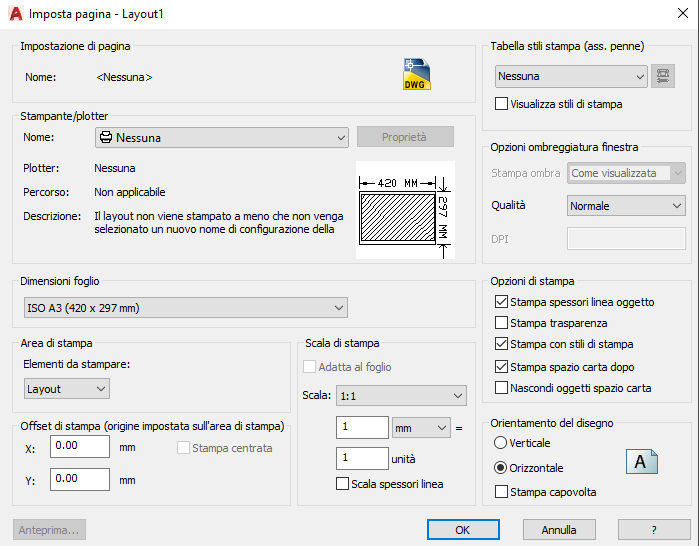Image resolution: width=699 pixels, height=546 pixels.
Task: Click the DWG page setup icon
Action: click(417, 74)
